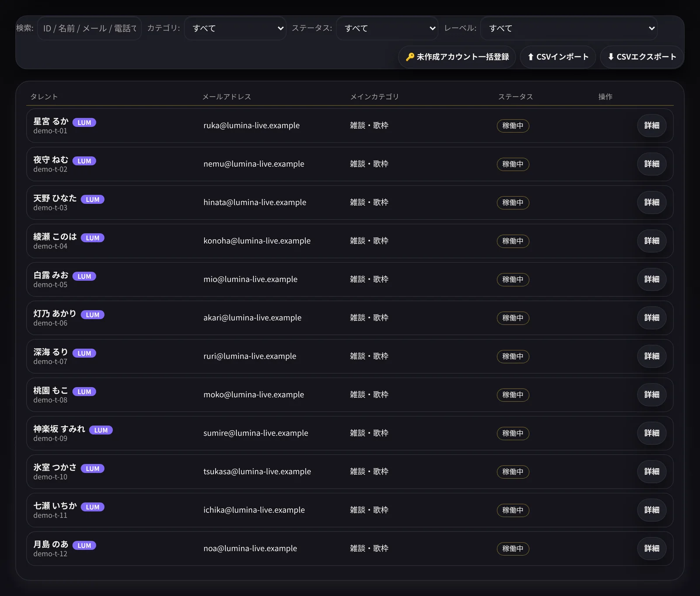Click email noa@lumina-live.example
The image size is (700, 596).
pyautogui.click(x=250, y=549)
